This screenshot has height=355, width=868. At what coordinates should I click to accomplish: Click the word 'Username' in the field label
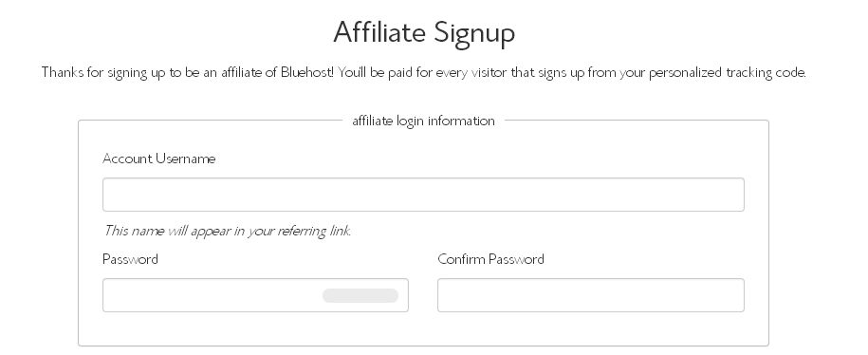(x=185, y=159)
